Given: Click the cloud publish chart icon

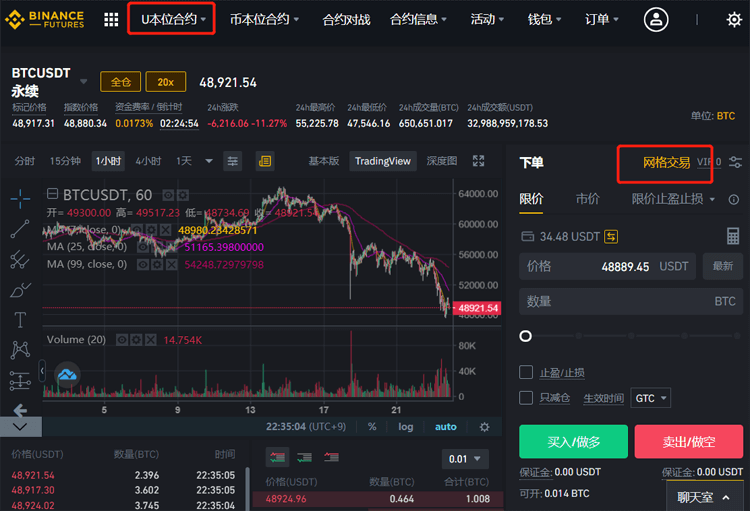Looking at the screenshot, I should 67,375.
